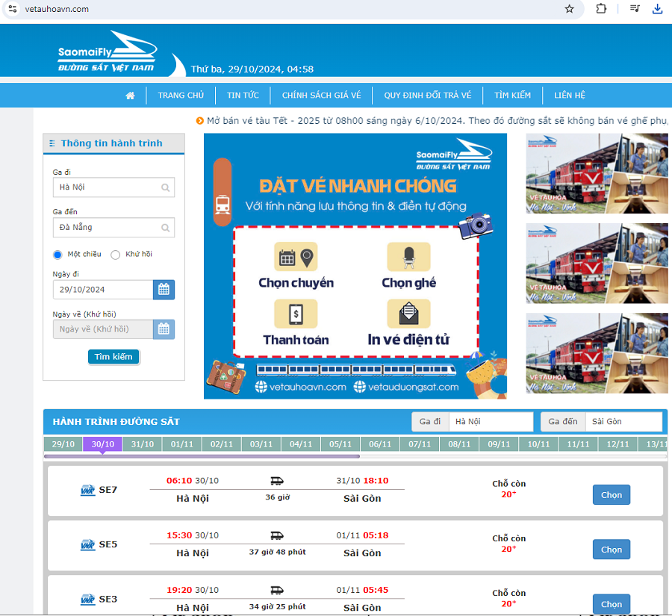The width and height of the screenshot is (672, 616).
Task: Click the Chọn chuyến calendar-pin icon in banner
Action: click(x=296, y=257)
